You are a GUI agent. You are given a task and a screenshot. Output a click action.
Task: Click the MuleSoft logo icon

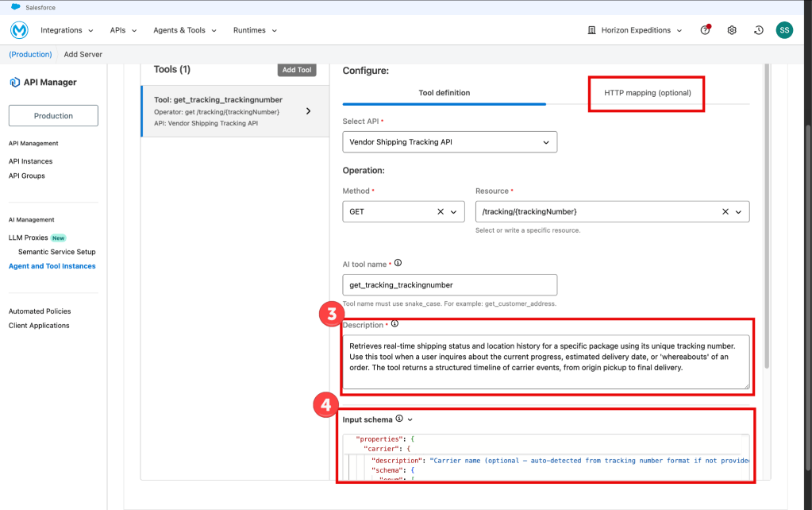pos(19,30)
